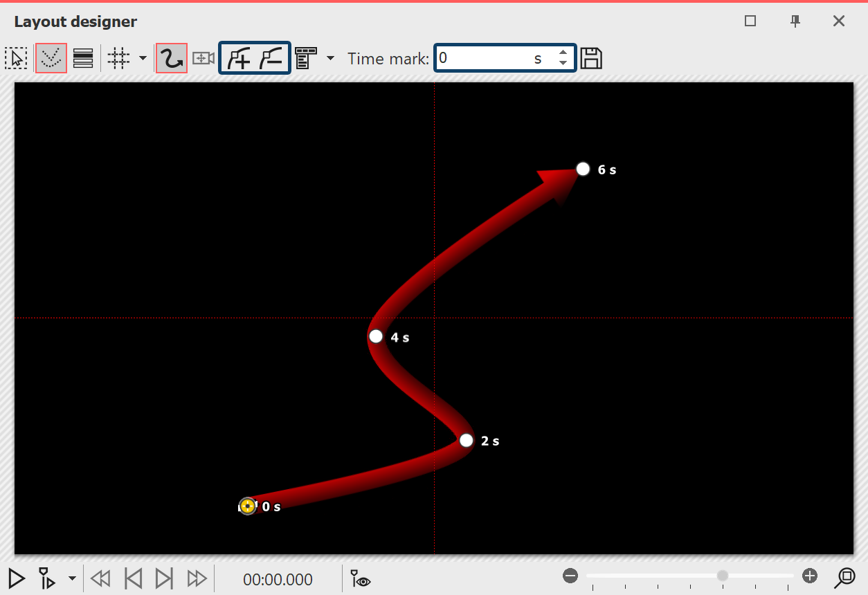Click the align objects icon
868x595 pixels.
[x=305, y=59]
